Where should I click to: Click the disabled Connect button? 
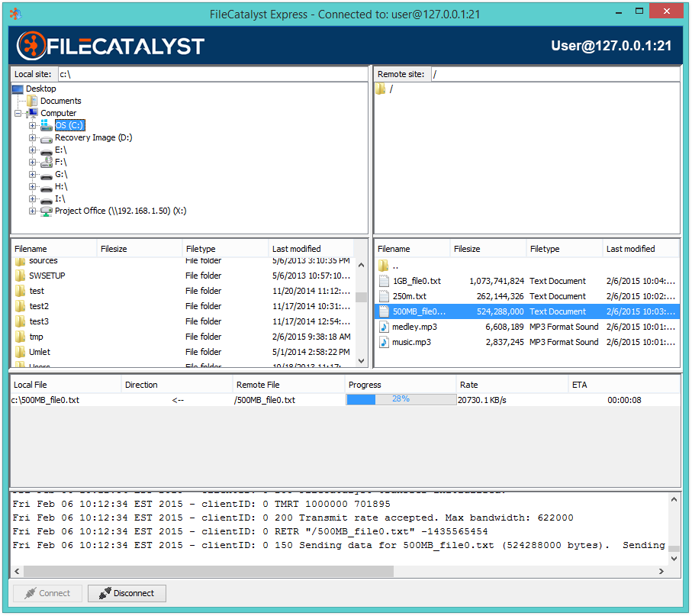tap(47, 593)
